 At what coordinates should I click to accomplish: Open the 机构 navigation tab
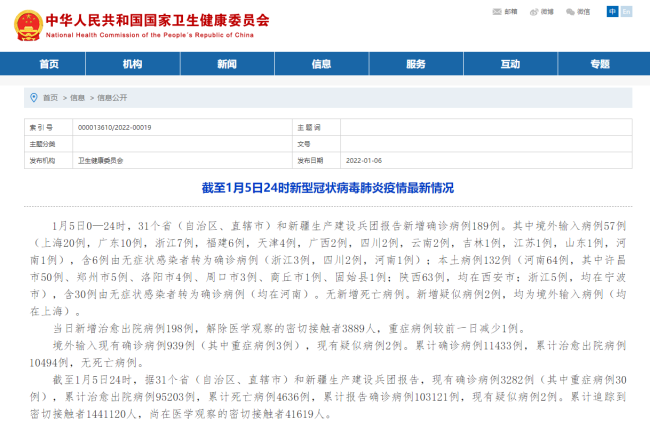click(x=132, y=64)
